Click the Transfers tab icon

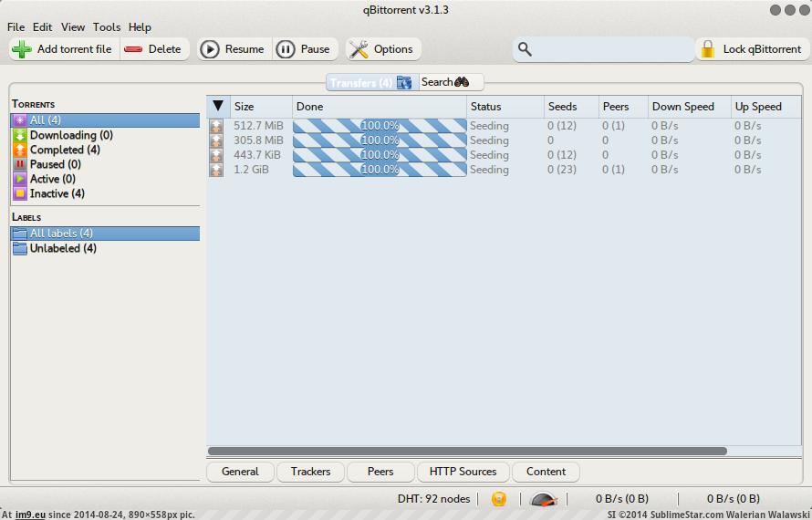(404, 82)
